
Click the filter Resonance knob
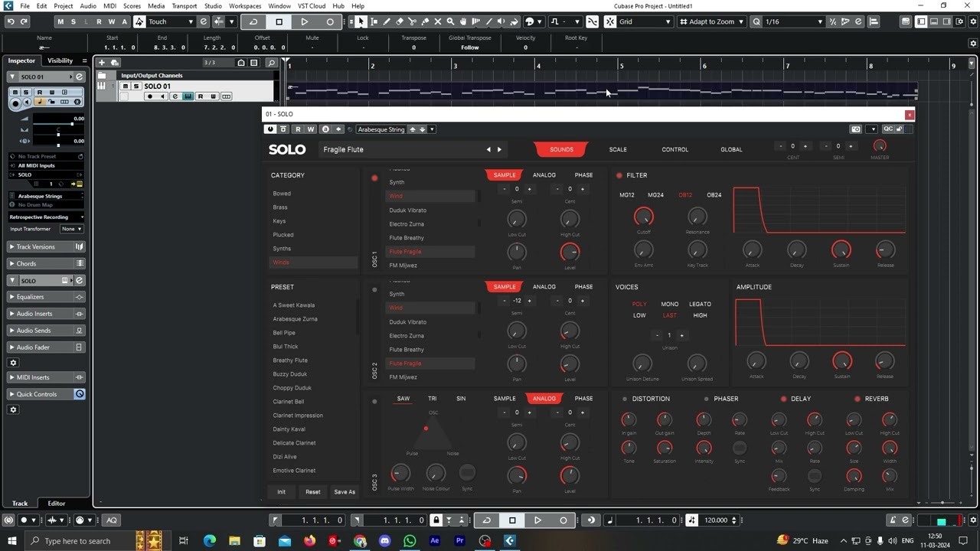point(697,217)
